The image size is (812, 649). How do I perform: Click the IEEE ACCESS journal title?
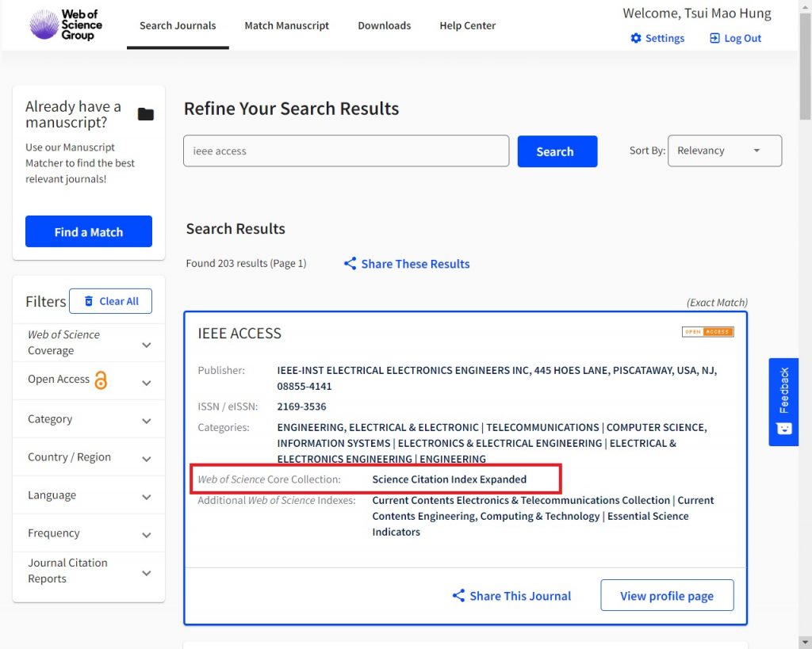point(239,334)
